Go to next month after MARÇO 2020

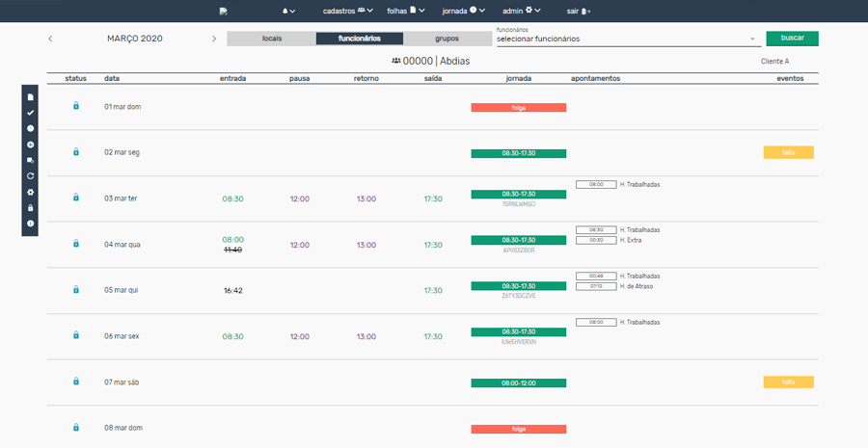(214, 39)
